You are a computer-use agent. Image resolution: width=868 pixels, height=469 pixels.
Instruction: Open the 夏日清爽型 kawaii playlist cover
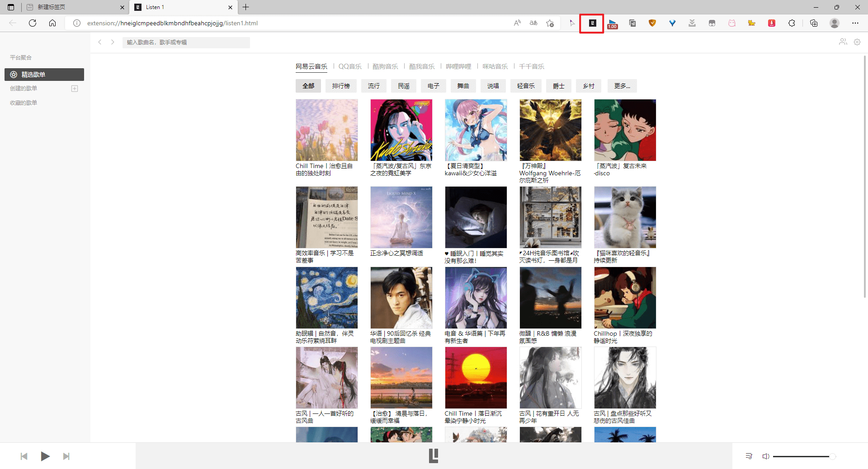pyautogui.click(x=476, y=130)
